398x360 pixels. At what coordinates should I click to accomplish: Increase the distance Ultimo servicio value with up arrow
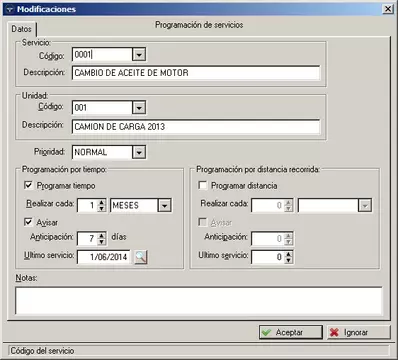coord(289,254)
